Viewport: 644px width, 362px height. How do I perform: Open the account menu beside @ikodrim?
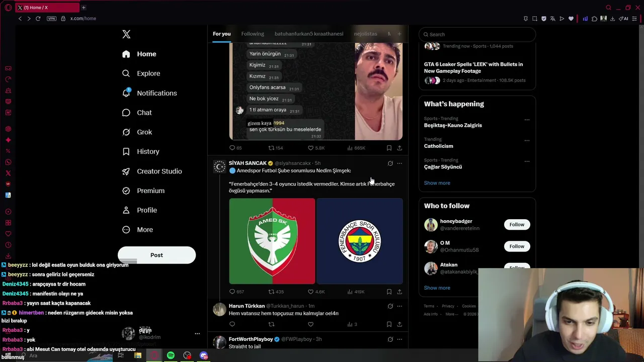click(x=197, y=333)
